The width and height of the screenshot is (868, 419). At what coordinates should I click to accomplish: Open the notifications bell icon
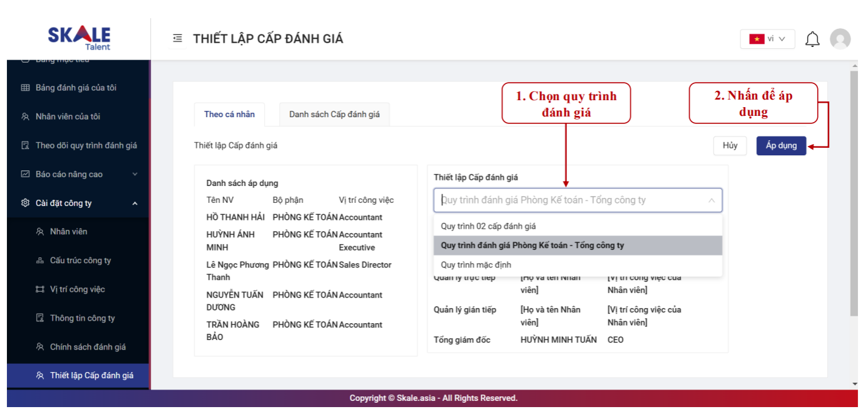point(812,39)
